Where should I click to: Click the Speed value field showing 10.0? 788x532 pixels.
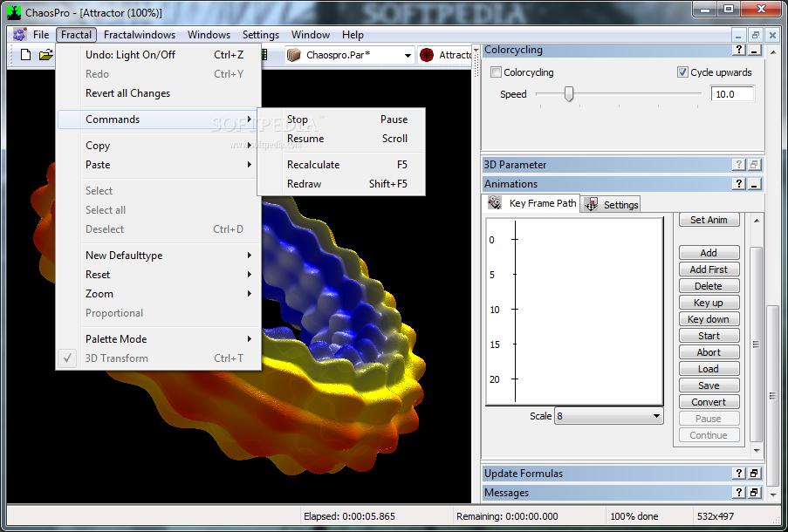coord(732,94)
